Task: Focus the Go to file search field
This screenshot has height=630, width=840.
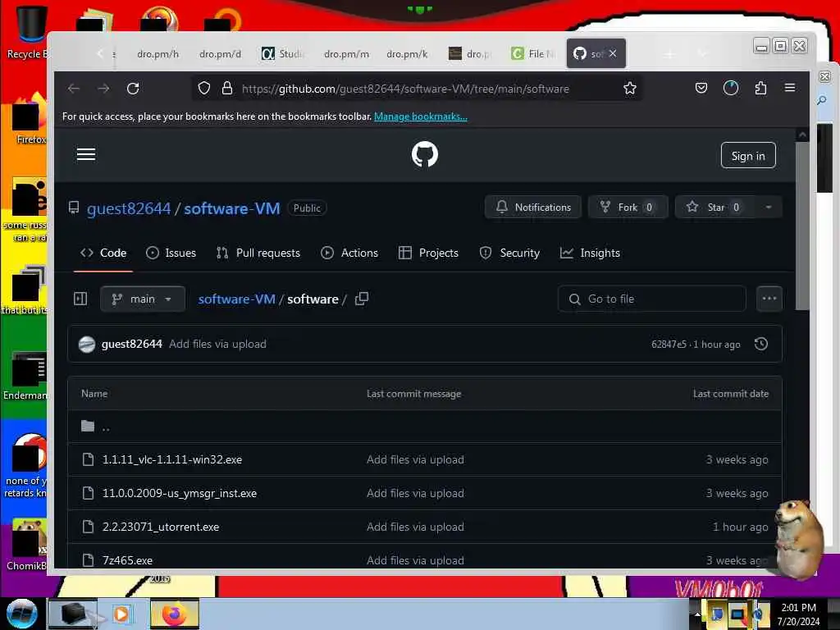Action: pos(652,299)
